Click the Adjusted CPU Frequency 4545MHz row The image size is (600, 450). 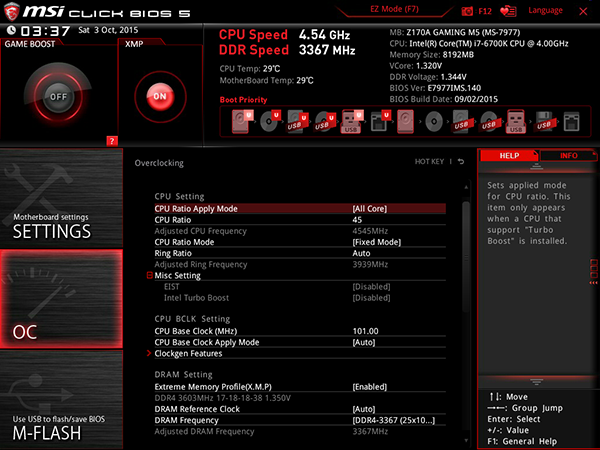pyautogui.click(x=300, y=231)
